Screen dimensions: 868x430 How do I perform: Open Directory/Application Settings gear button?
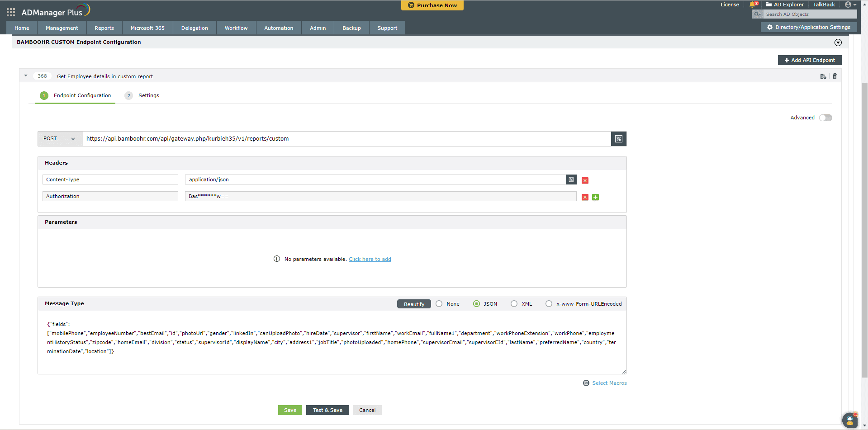click(809, 27)
